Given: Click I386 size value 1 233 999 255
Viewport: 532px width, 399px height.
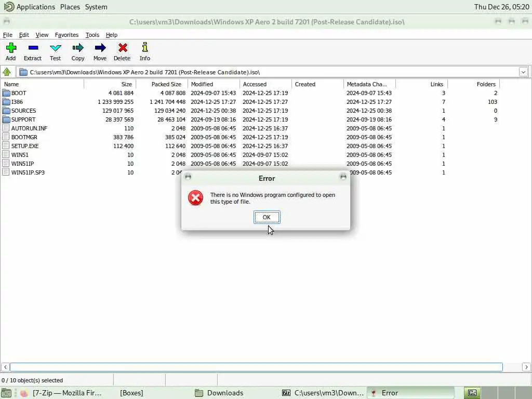Looking at the screenshot, I should 115,102.
